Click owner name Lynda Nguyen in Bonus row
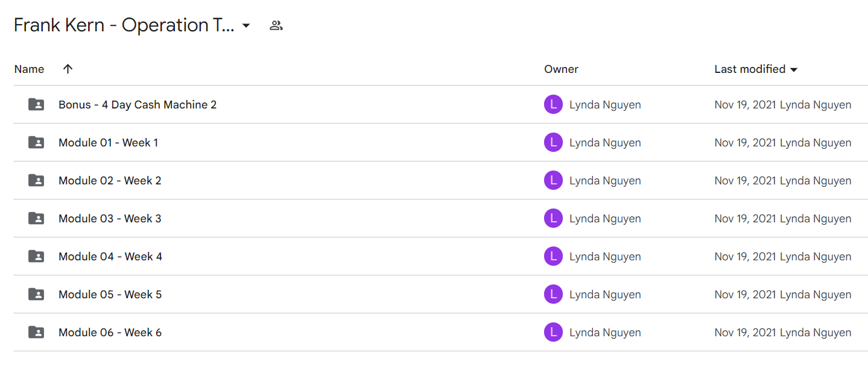This screenshot has height=367, width=868. [x=605, y=105]
